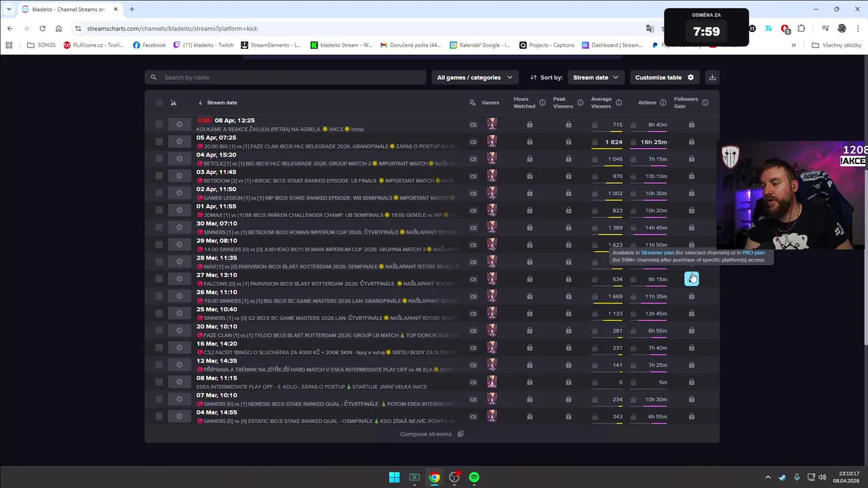Click the site information icon in address bar
This screenshot has height=488, width=868.
coord(78,28)
